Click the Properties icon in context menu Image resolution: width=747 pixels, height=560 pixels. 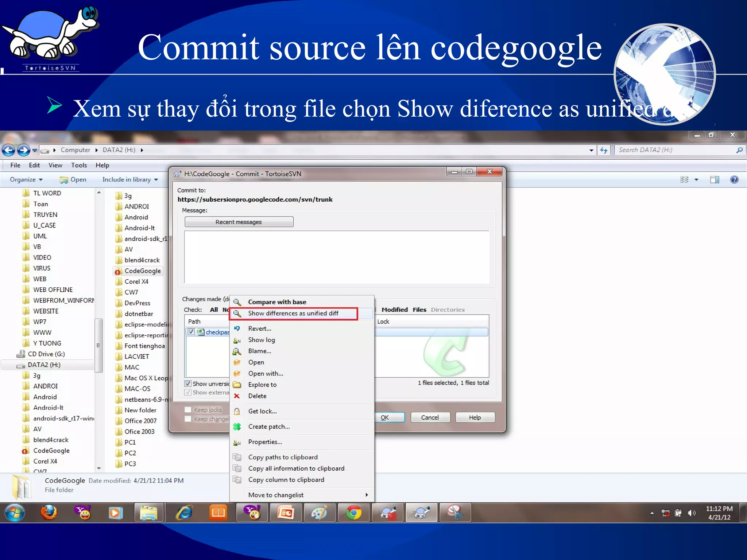tap(237, 442)
